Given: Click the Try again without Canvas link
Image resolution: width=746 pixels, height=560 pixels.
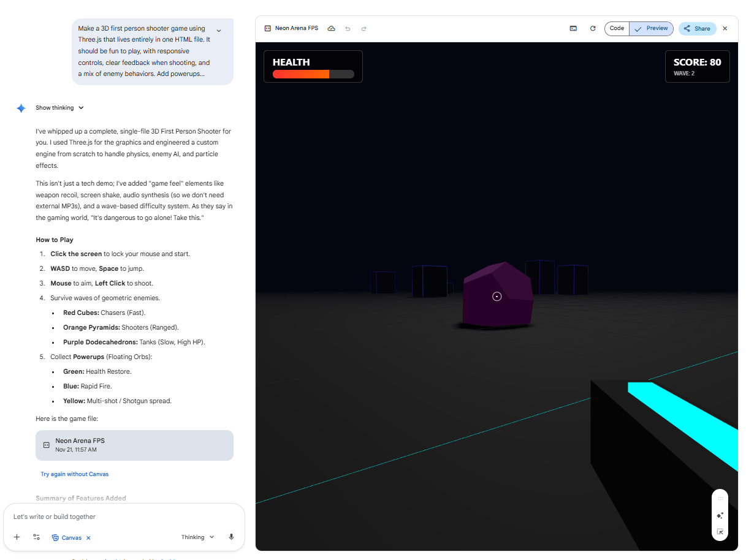Looking at the screenshot, I should tap(74, 474).
